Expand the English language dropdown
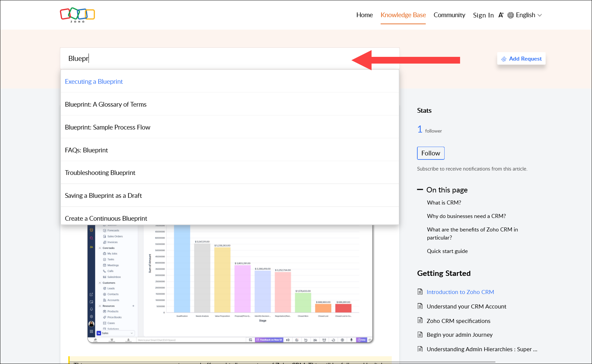The height and width of the screenshot is (364, 592). pos(528,15)
